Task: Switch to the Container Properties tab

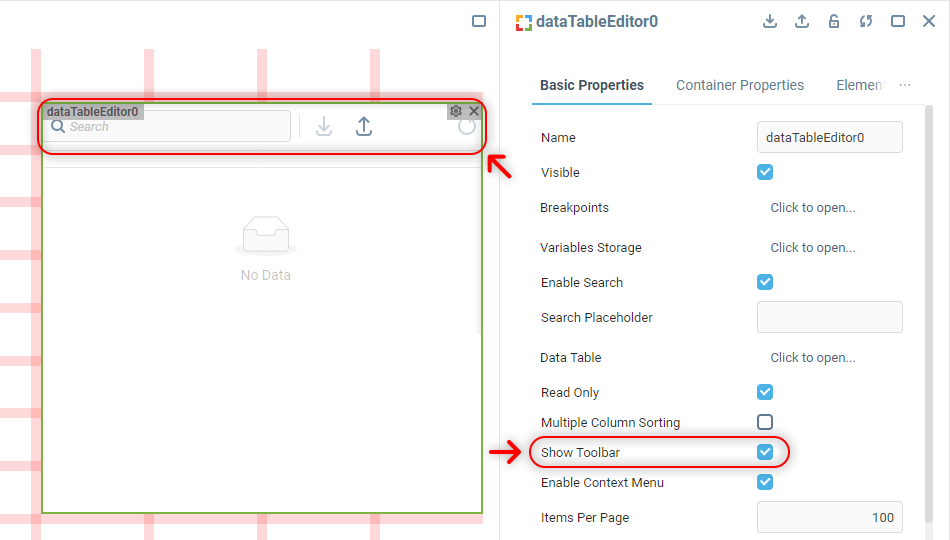Action: tap(740, 85)
